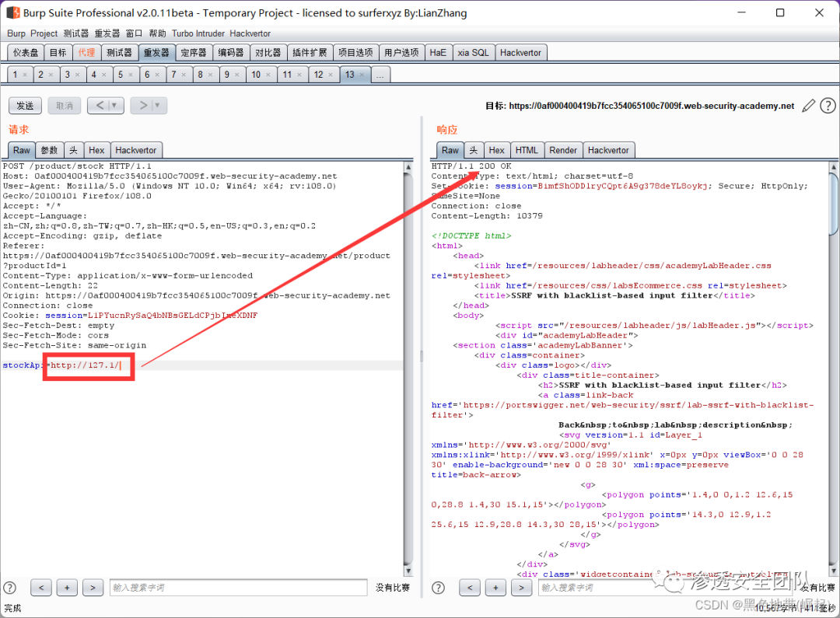
Task: Click next match button in request search
Action: [93, 588]
